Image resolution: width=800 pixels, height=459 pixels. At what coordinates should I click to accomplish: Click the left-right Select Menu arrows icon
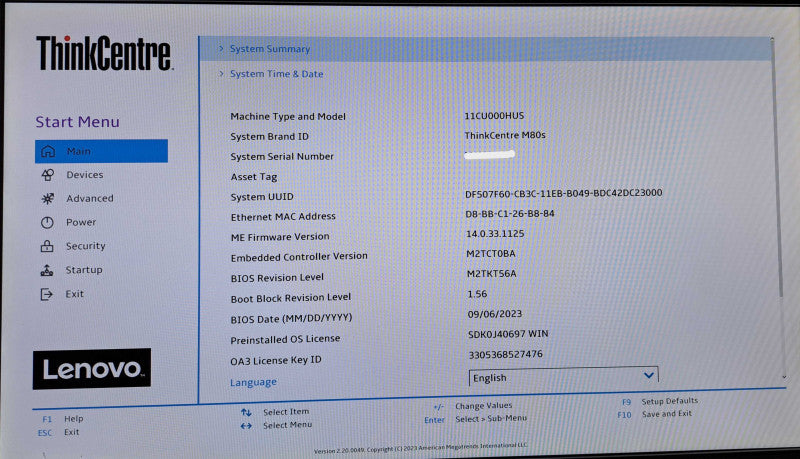tap(246, 425)
